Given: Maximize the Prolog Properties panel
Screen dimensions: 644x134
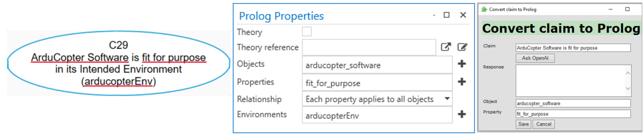Looking at the screenshot, I should [446, 15].
